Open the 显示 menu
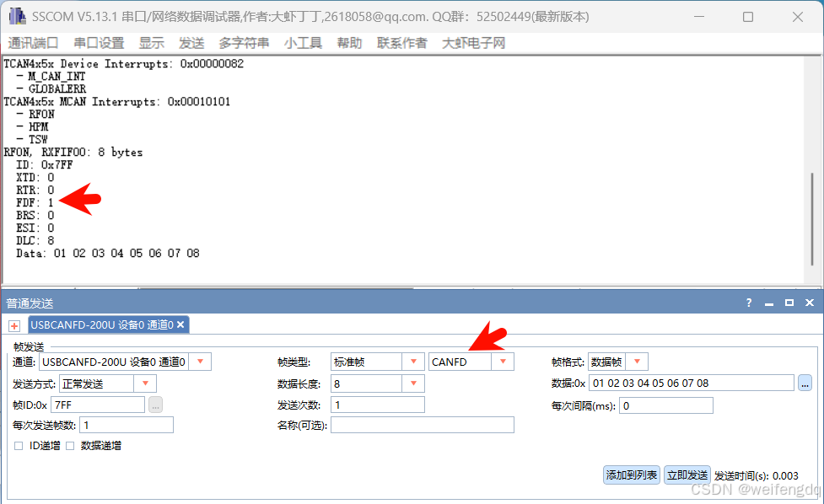Viewport: 824px width, 504px height. [151, 43]
